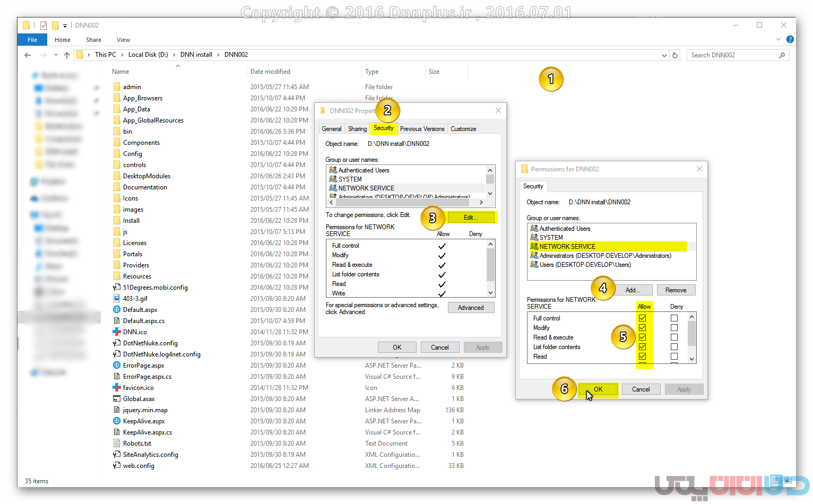
Task: Click the Up directory arrow icon
Action: (x=67, y=55)
